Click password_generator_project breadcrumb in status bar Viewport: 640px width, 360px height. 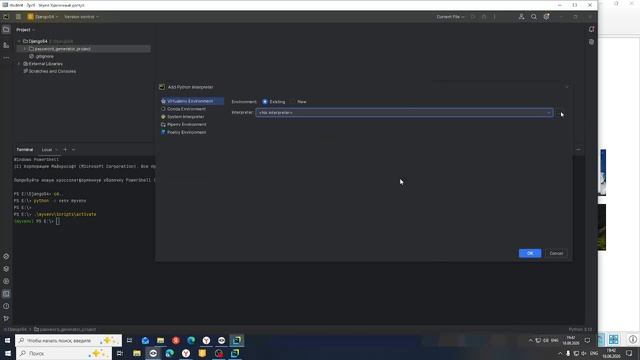click(x=65, y=329)
